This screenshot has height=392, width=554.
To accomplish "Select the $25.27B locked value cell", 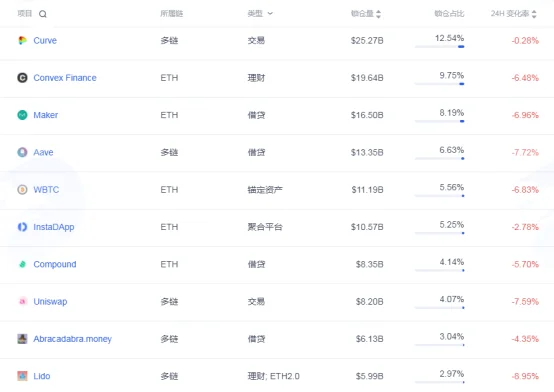I will tap(367, 41).
